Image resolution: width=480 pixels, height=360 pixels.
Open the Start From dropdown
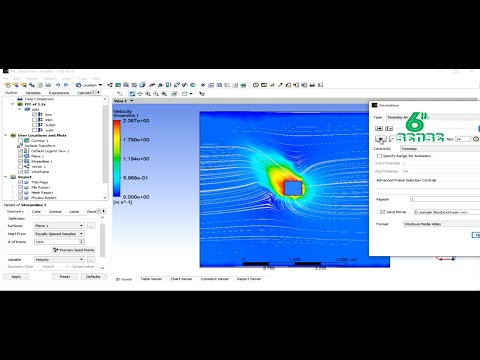pos(59,234)
